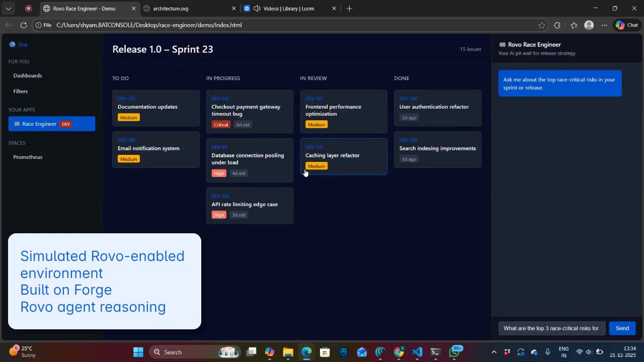Select the Rovo Race Engineer - Demo tab
Viewport: 644px width, 362px height.
(84, 9)
